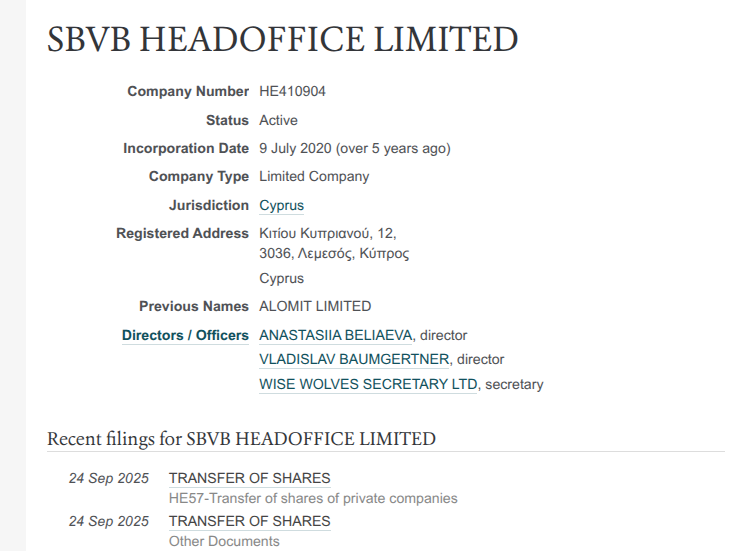Click the Active status value
The height and width of the screenshot is (551, 750).
[x=278, y=120]
